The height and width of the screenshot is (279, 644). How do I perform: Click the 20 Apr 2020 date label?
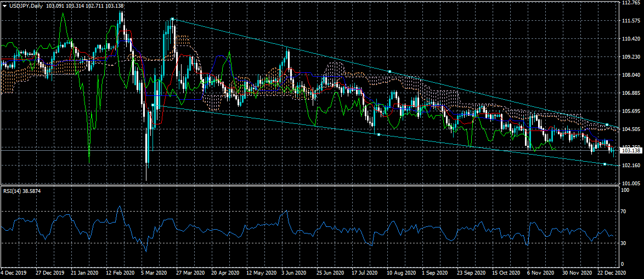[225, 272]
